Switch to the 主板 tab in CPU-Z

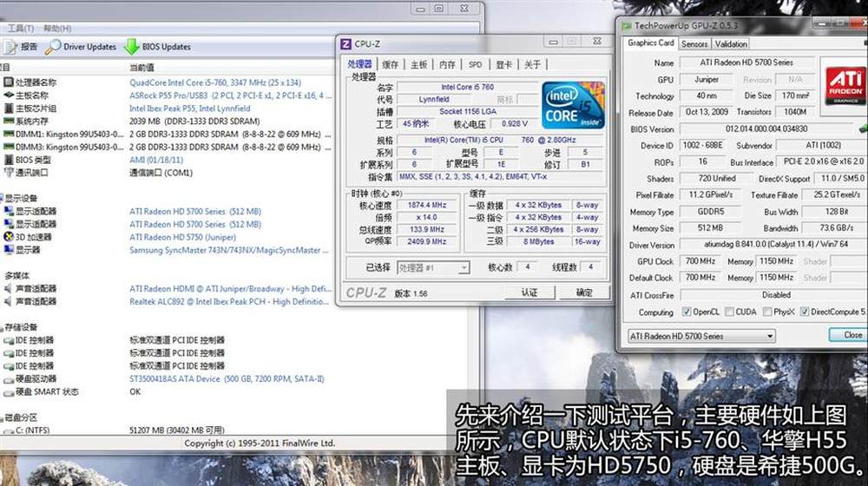tap(419, 65)
